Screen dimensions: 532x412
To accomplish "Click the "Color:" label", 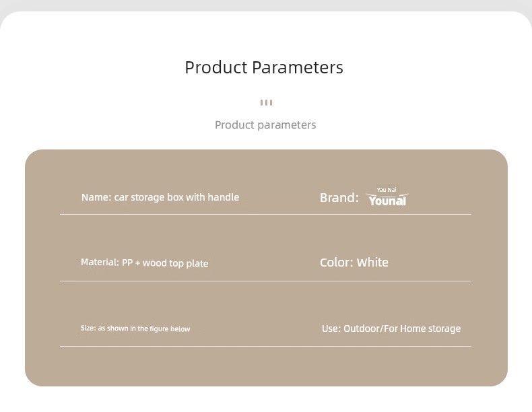I will click(x=336, y=263).
